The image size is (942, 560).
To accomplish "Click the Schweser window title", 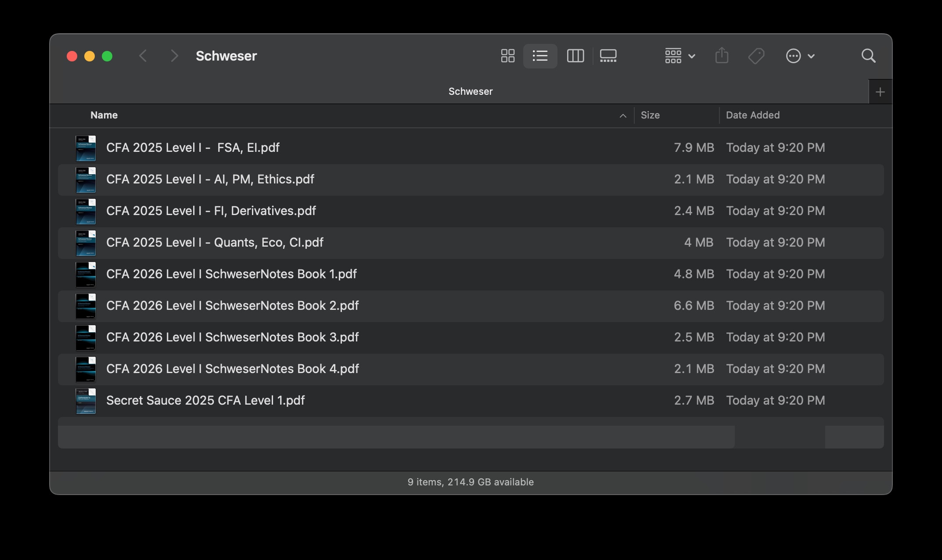I will [226, 56].
